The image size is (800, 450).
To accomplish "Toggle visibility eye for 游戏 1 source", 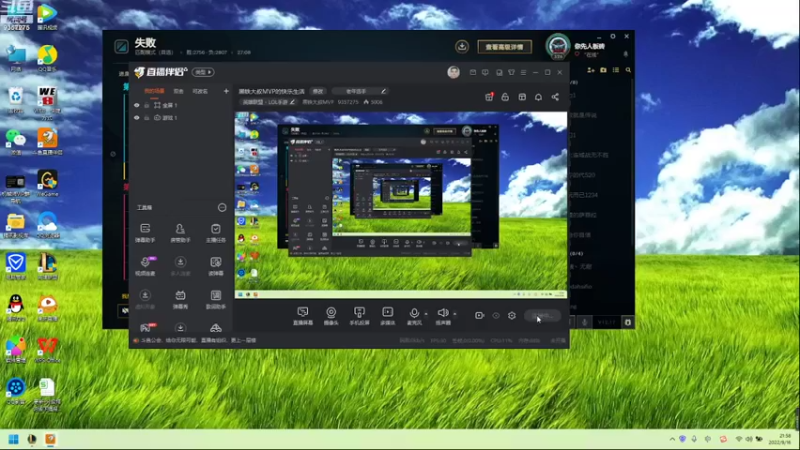I will (x=136, y=118).
